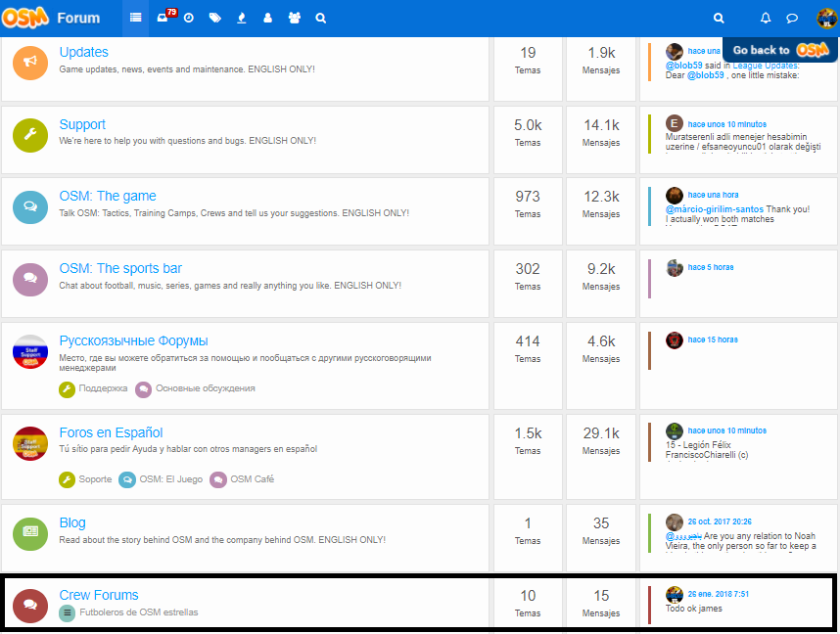Screen dimensions: 840x634
Task: Click the blue chat icon for OSM: The game
Action: pyautogui.click(x=30, y=207)
